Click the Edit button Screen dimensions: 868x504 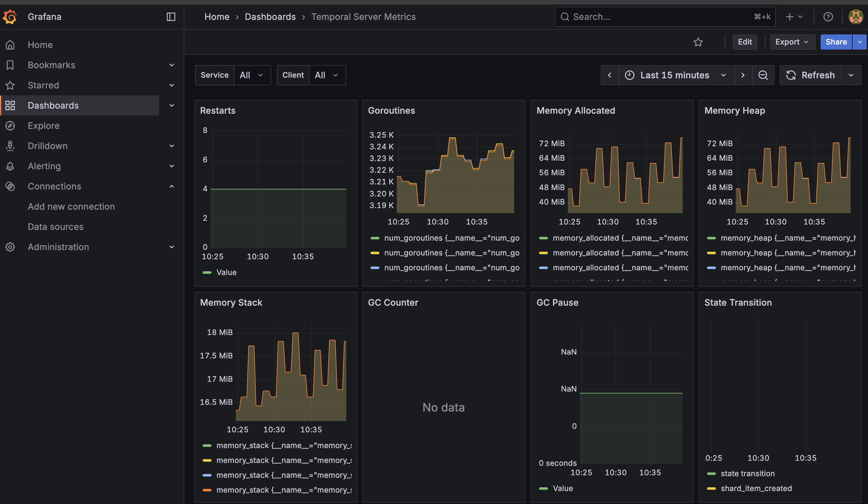click(x=745, y=42)
